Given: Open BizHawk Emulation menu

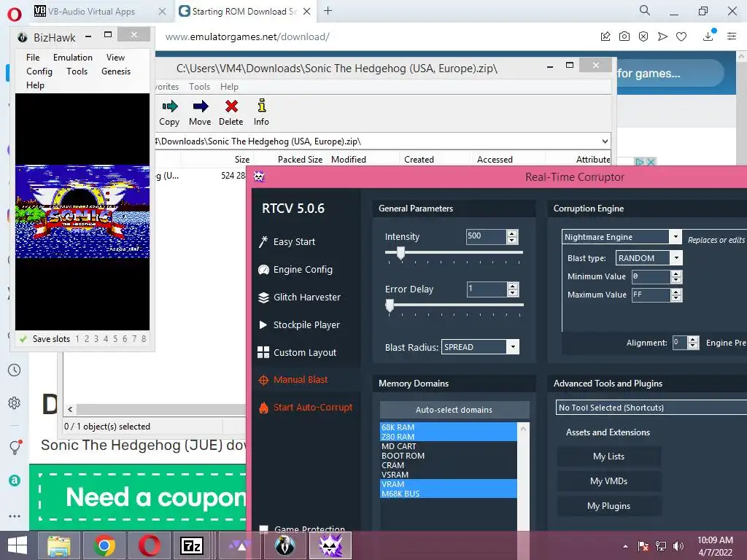Looking at the screenshot, I should pos(73,57).
